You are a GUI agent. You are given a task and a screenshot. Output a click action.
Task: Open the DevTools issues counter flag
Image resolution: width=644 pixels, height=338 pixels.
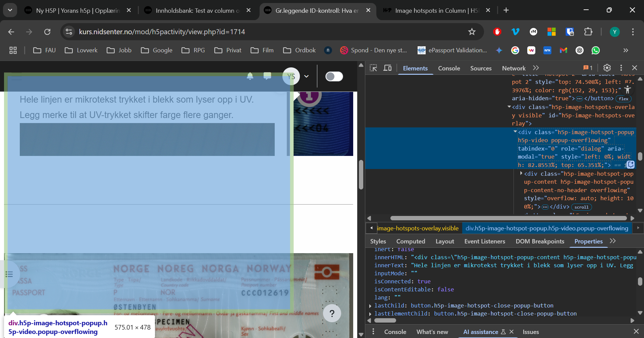point(588,68)
